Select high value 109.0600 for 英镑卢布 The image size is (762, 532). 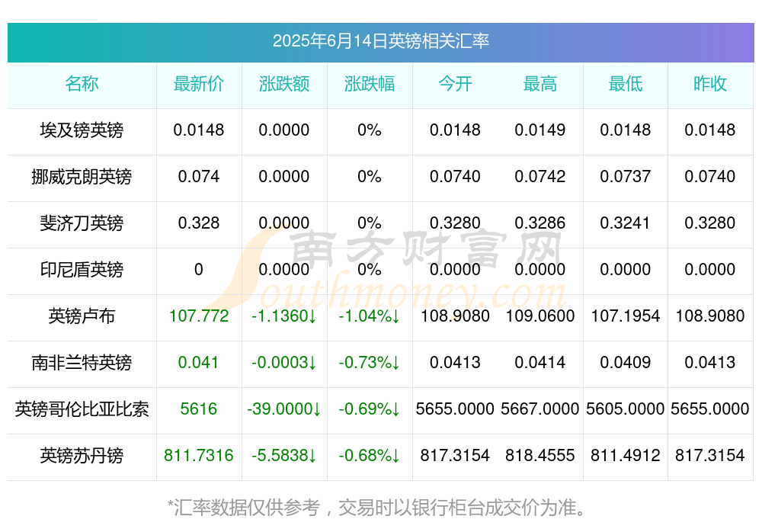[540, 316]
